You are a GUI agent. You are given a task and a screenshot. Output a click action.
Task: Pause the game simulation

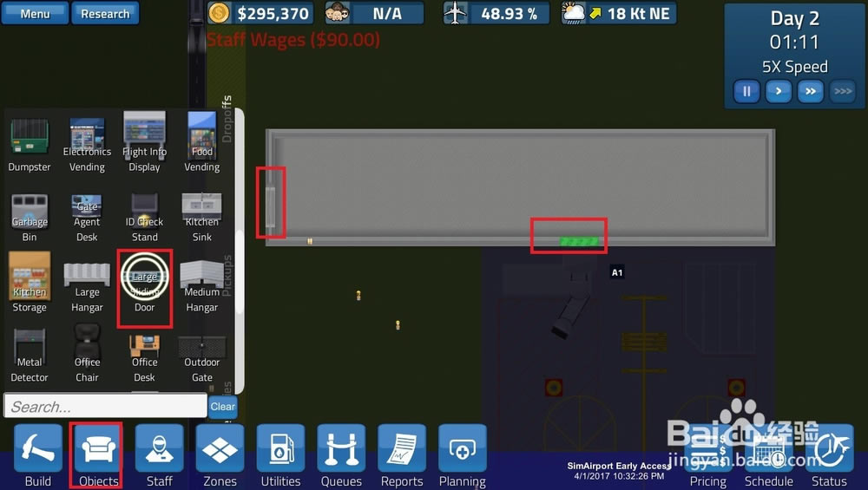[x=746, y=91]
